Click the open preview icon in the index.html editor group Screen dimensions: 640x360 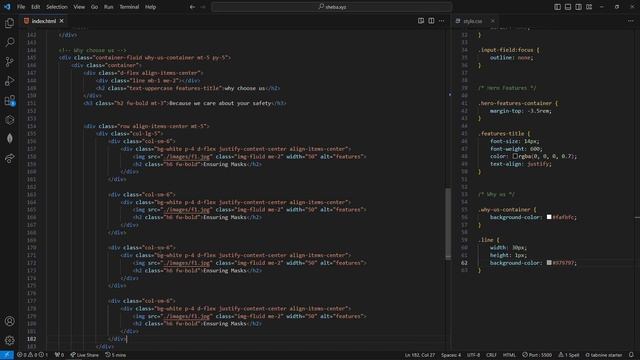pyautogui.click(x=421, y=21)
